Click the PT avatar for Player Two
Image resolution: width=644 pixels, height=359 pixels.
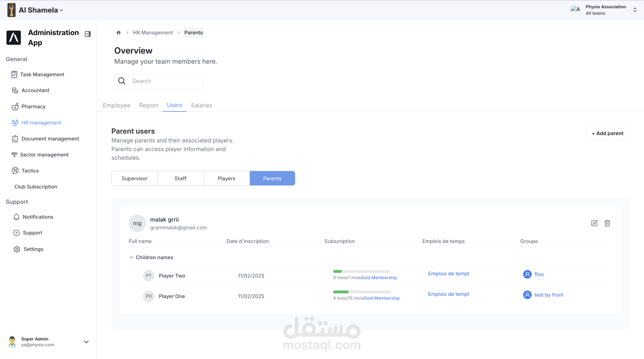pyautogui.click(x=148, y=276)
